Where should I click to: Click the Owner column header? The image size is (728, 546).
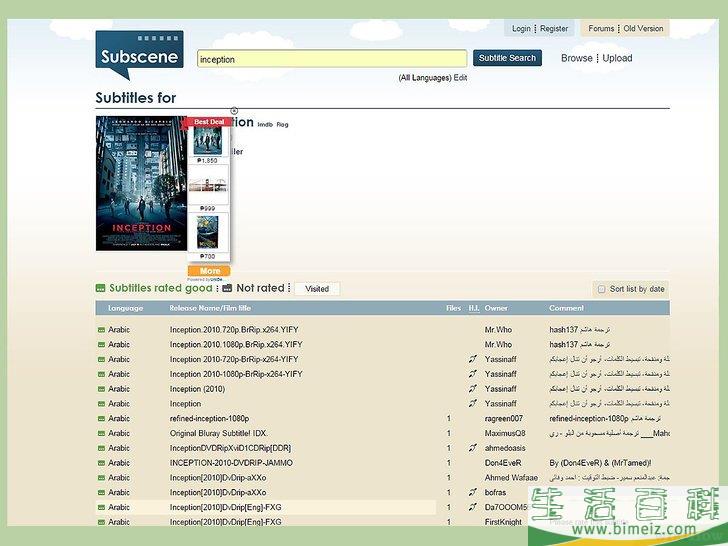point(496,308)
